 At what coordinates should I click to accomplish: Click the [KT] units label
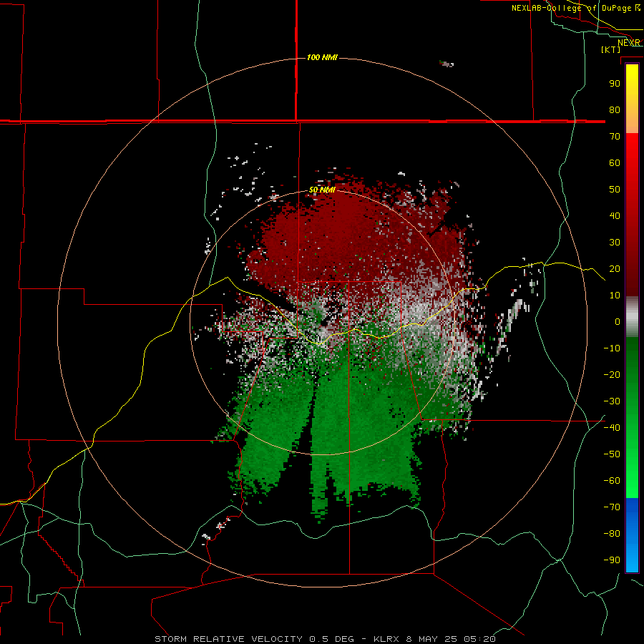610,49
